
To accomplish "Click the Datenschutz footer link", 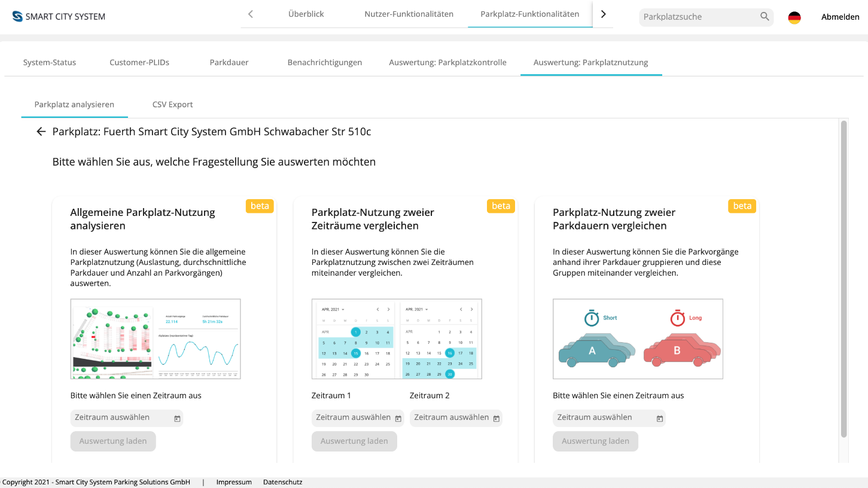I will (282, 482).
